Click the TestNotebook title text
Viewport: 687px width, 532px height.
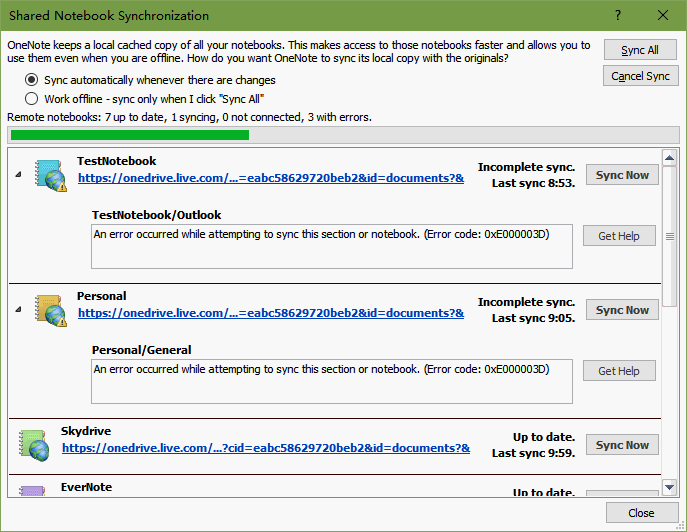(117, 161)
